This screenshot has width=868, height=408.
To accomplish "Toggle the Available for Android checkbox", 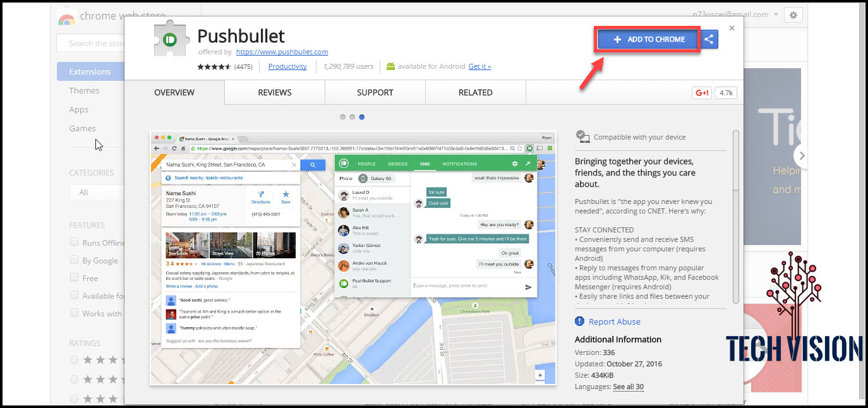I will (75, 296).
